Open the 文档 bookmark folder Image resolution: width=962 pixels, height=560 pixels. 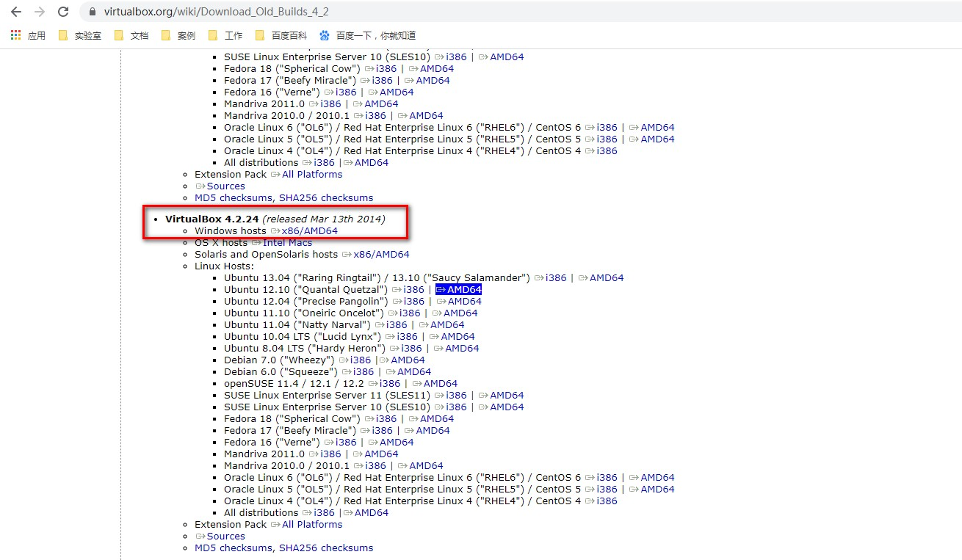pos(131,35)
